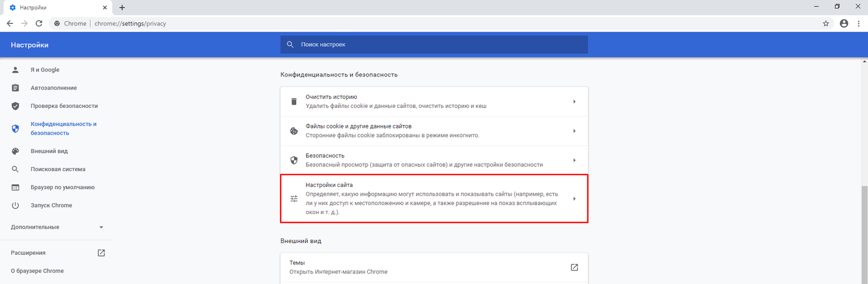Image resolution: width=868 pixels, height=284 pixels.
Task: Open the Автозаполнение sidebar item
Action: point(54,88)
